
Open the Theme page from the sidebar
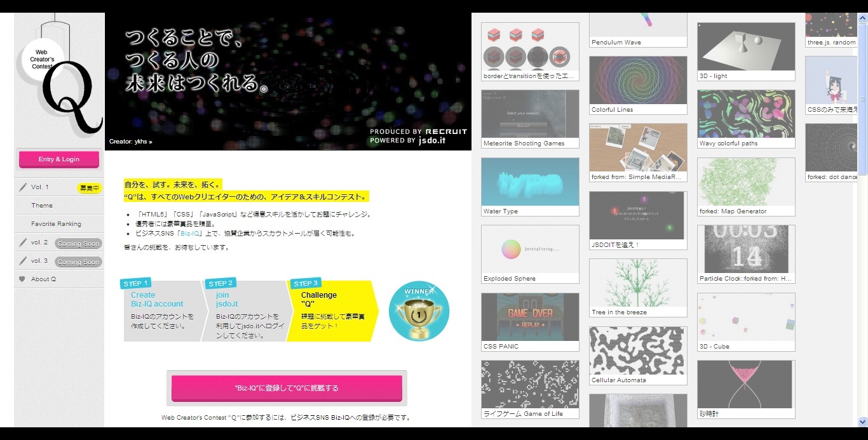coord(42,205)
